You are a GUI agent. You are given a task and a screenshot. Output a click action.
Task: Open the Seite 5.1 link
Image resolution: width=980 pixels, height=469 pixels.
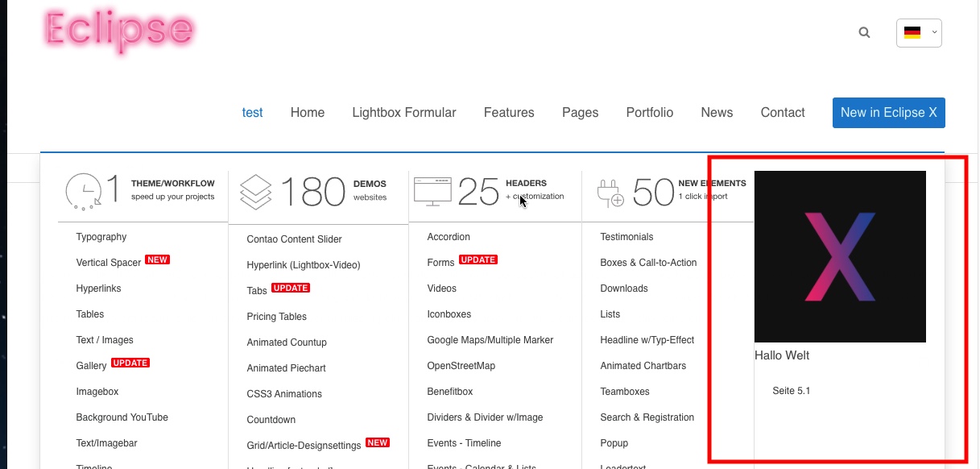[x=792, y=391]
